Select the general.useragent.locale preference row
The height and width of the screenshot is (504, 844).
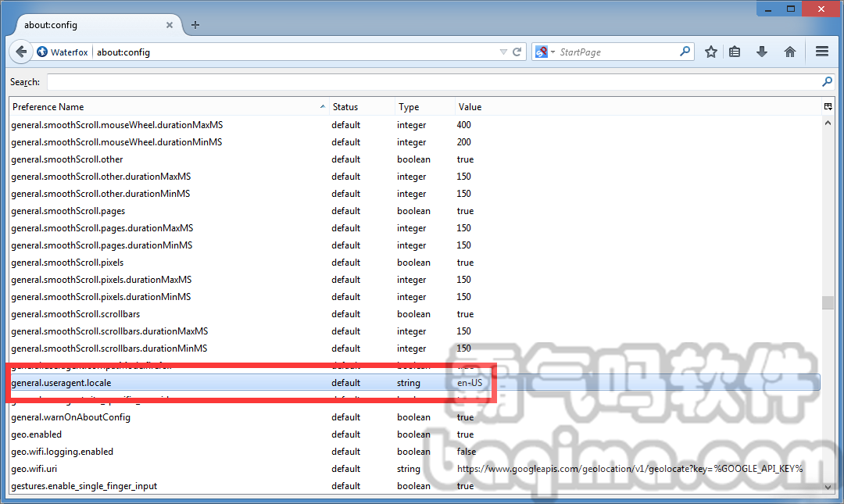click(234, 383)
